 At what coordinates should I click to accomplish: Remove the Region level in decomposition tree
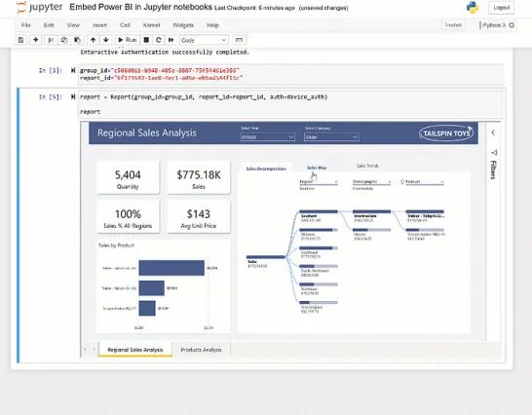(336, 182)
